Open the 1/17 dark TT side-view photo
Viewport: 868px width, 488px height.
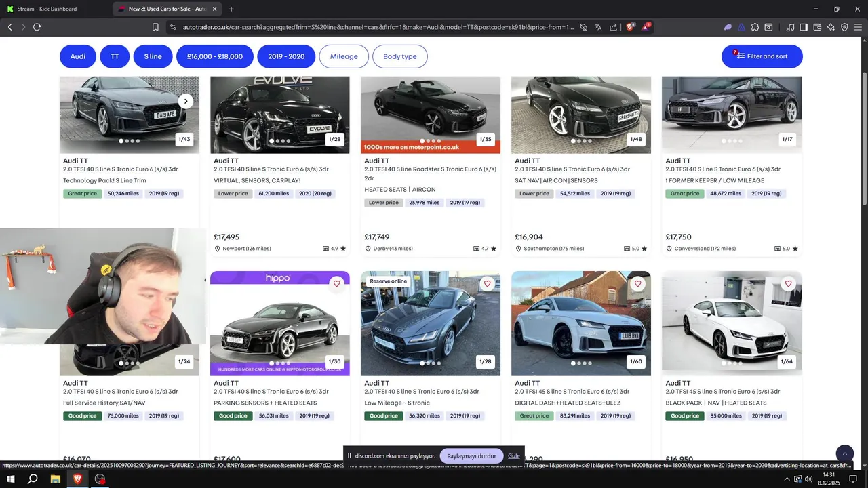tap(732, 115)
